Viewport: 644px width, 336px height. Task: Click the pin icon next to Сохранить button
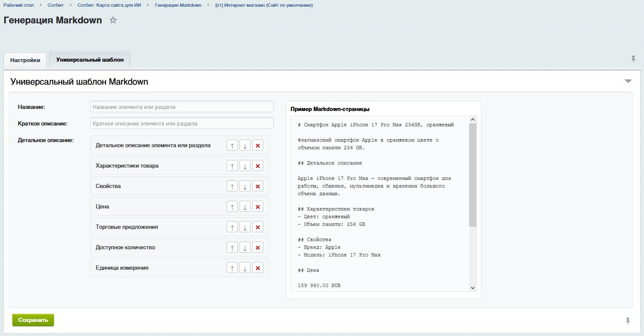(628, 320)
